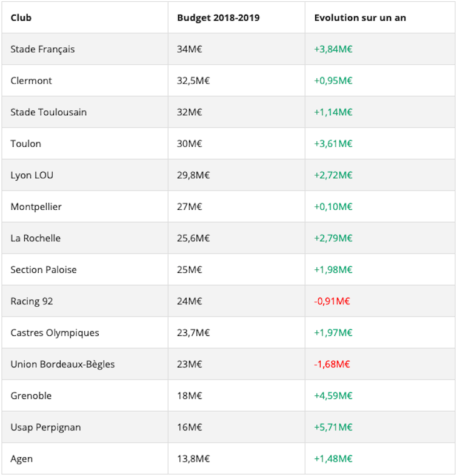The height and width of the screenshot is (476, 457).
Task: Click Union Bordeaux-Bègles' -1,68M€ evolution
Action: point(332,364)
